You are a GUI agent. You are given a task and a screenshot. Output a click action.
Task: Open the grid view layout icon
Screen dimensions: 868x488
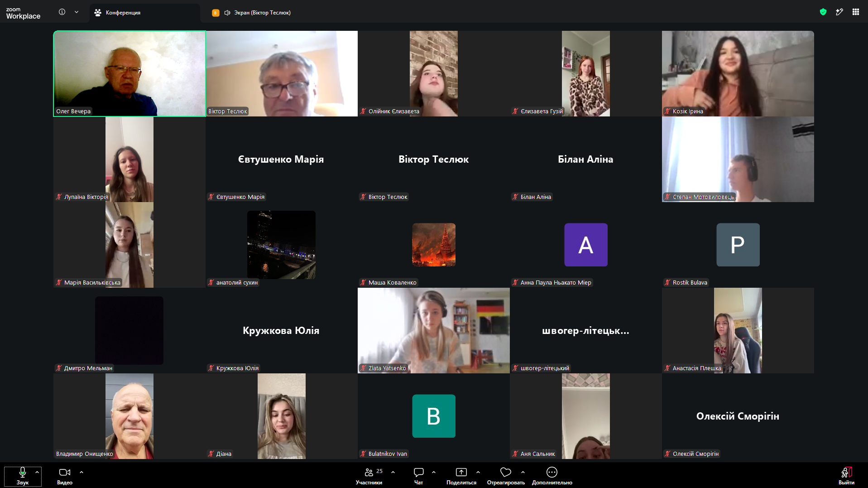(x=855, y=12)
